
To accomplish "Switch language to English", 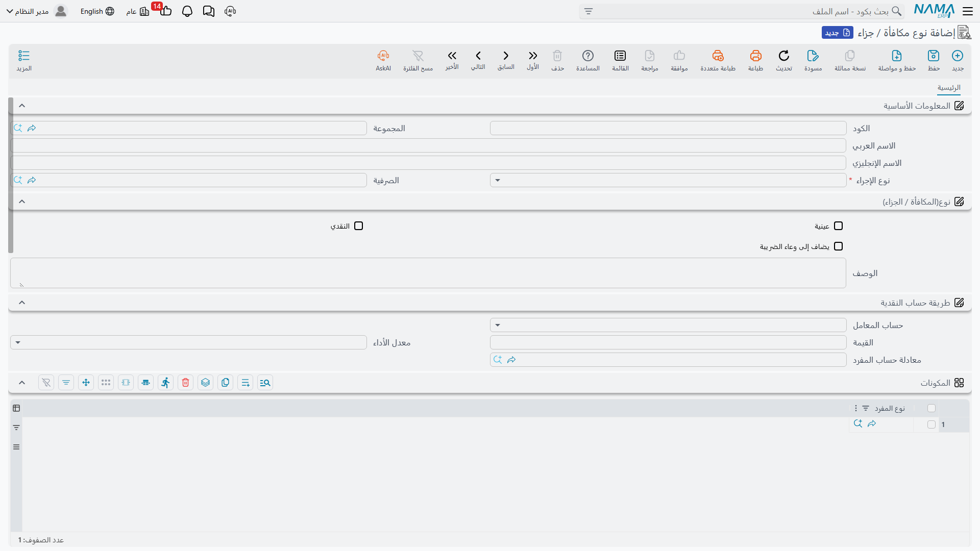I will [97, 11].
